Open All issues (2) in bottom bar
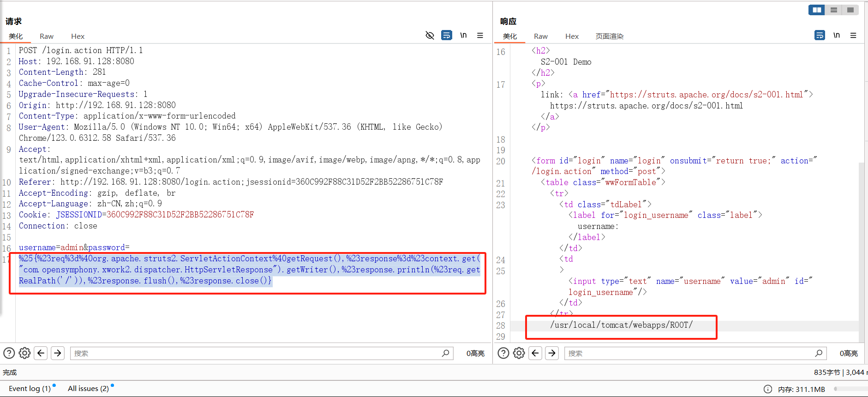The image size is (868, 397). (x=88, y=388)
